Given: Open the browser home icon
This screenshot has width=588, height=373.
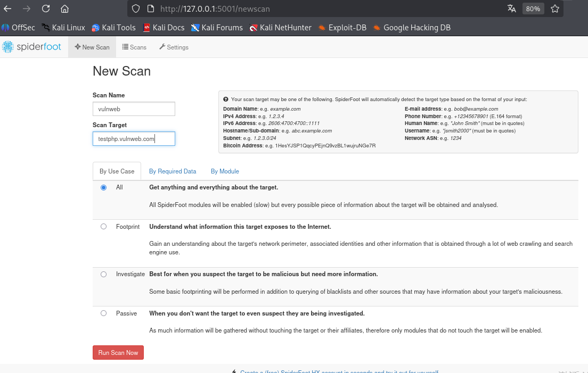Looking at the screenshot, I should point(65,9).
